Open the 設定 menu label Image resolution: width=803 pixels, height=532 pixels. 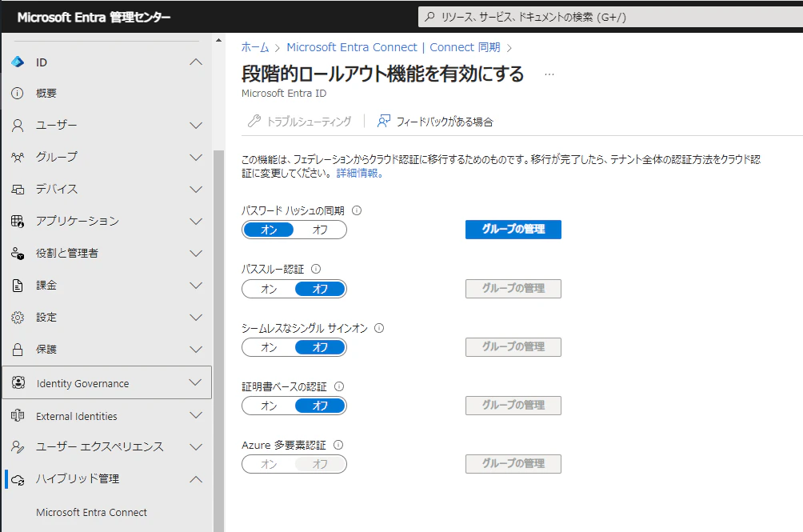(46, 318)
